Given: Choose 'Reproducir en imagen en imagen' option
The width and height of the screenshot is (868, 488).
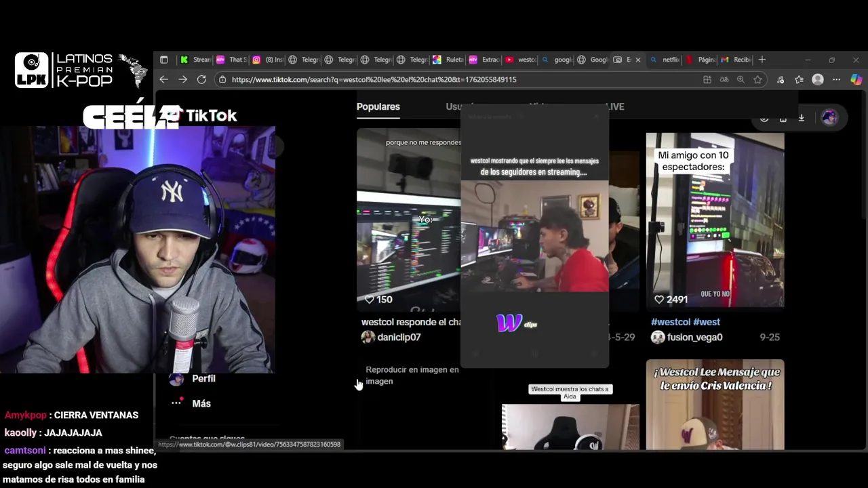Looking at the screenshot, I should (412, 375).
